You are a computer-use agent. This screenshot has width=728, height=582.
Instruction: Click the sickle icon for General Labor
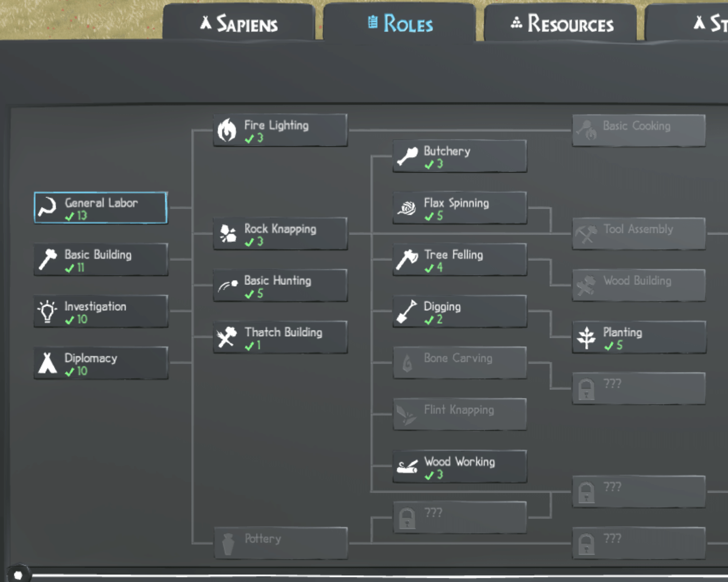(x=48, y=207)
